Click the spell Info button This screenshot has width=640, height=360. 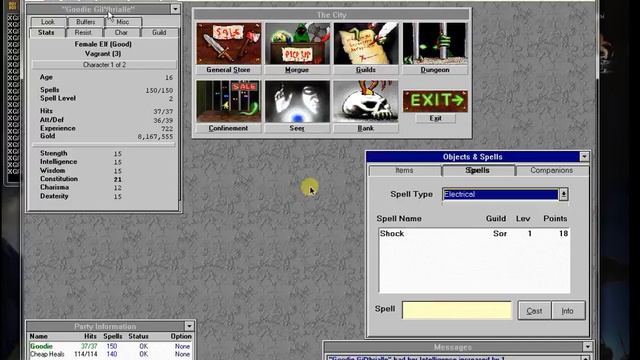pos(568,311)
